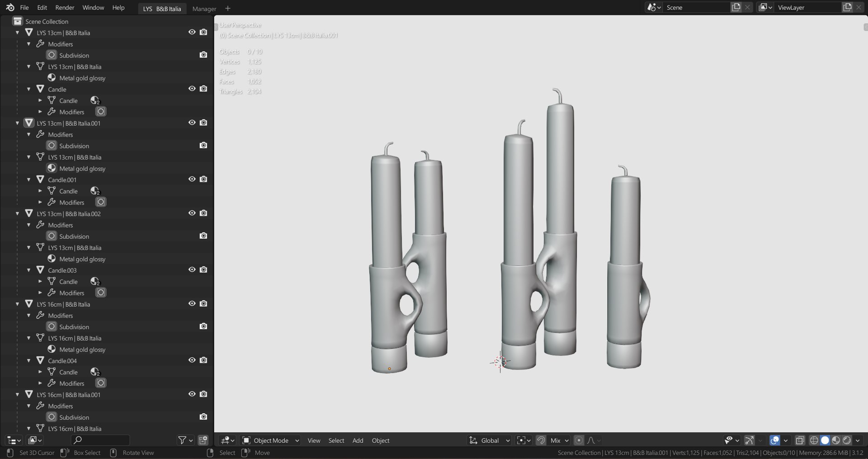Toggle snapping magnet icon
This screenshot has height=459, width=868.
click(540, 440)
